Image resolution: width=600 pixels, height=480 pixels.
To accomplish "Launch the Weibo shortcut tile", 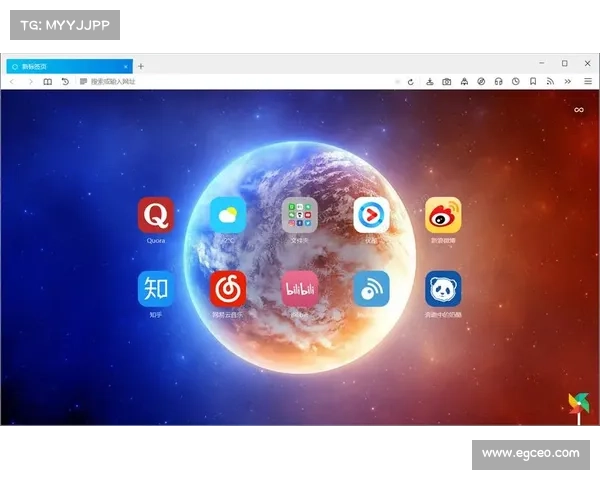I will [443, 215].
